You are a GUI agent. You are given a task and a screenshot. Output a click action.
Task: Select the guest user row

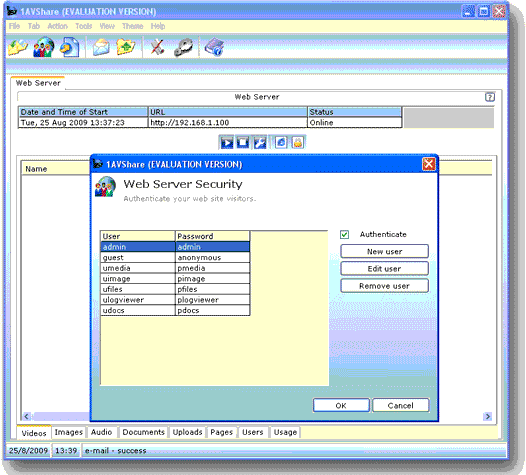point(175,258)
